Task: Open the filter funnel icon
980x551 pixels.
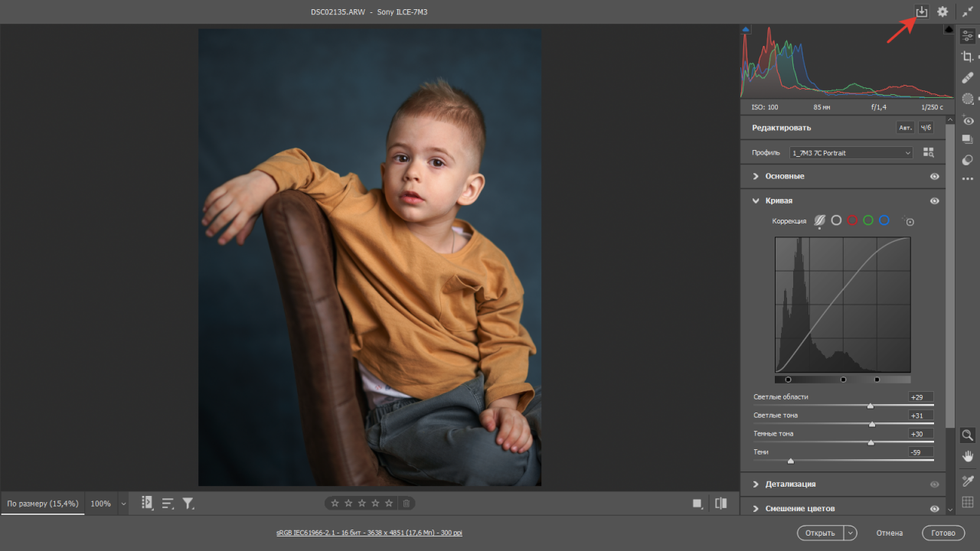Action: pyautogui.click(x=188, y=504)
